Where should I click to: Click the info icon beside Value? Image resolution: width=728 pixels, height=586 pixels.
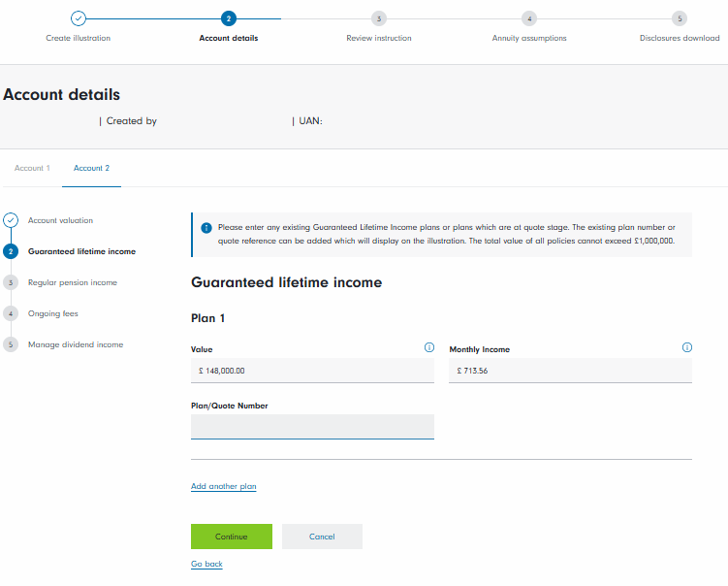tap(429, 347)
